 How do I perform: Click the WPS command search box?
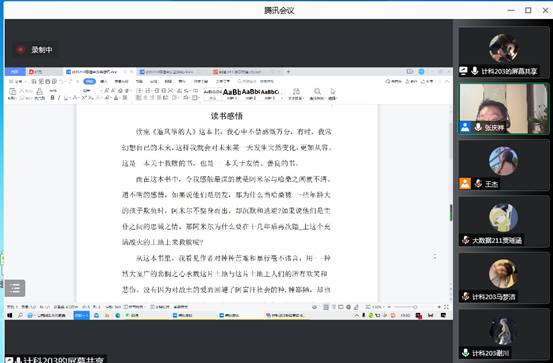256,81
